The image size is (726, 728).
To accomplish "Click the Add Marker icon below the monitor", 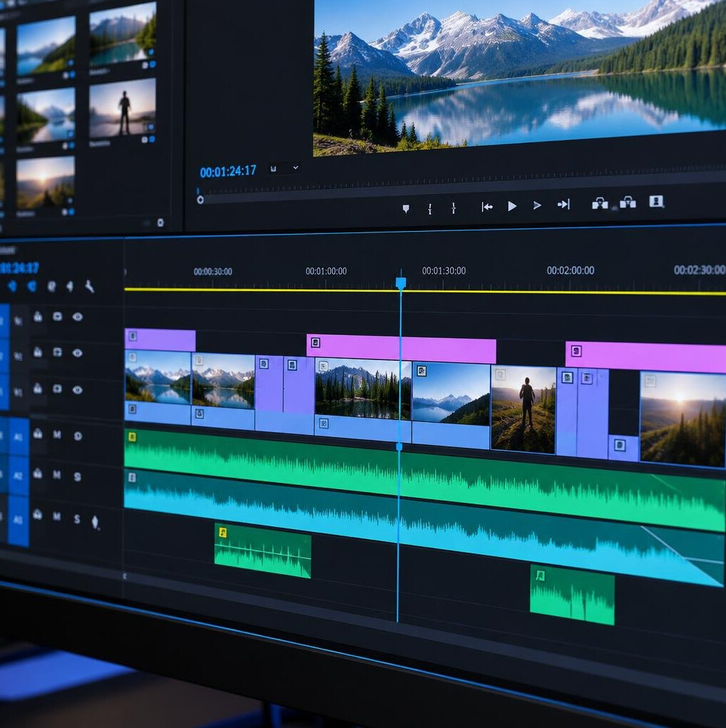I will 406,209.
